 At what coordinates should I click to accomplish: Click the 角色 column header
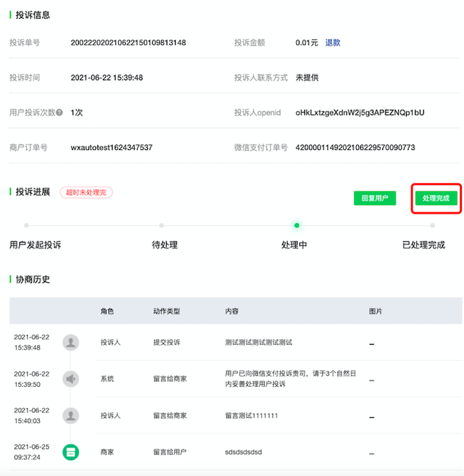[107, 311]
